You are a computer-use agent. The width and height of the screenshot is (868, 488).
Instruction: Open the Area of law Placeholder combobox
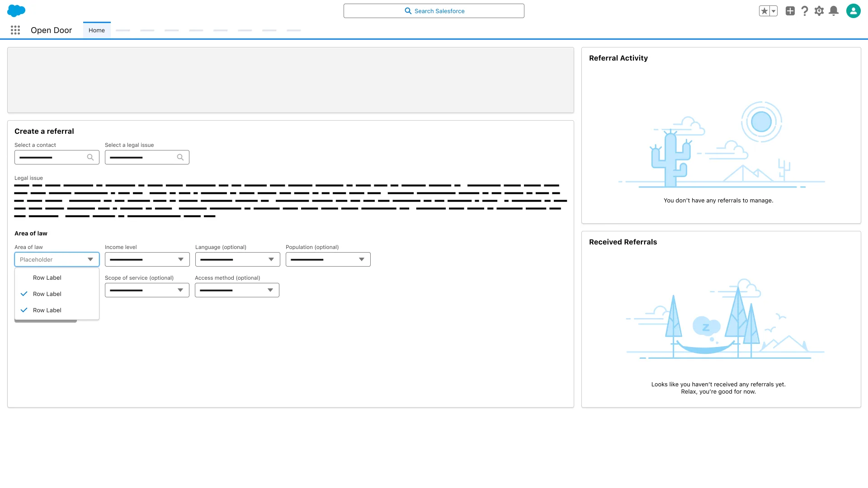coord(57,259)
